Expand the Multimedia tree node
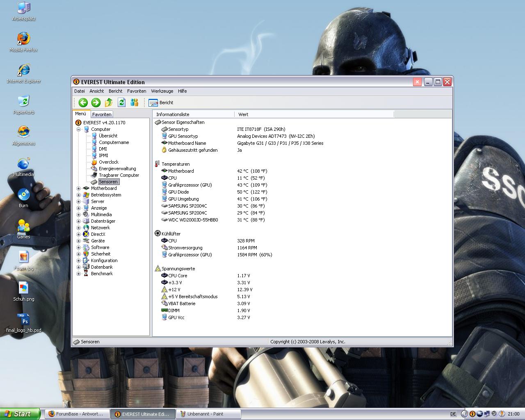Viewport: 525px width, 420px height. point(79,215)
